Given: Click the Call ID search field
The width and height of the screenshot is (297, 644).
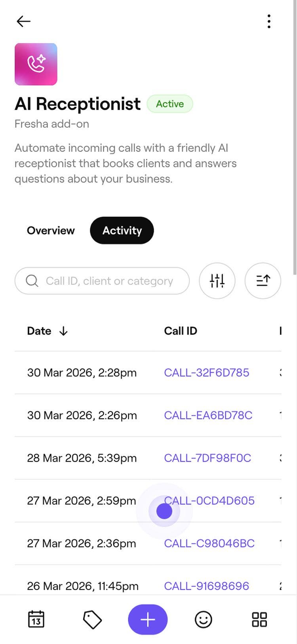Looking at the screenshot, I should click(109, 281).
